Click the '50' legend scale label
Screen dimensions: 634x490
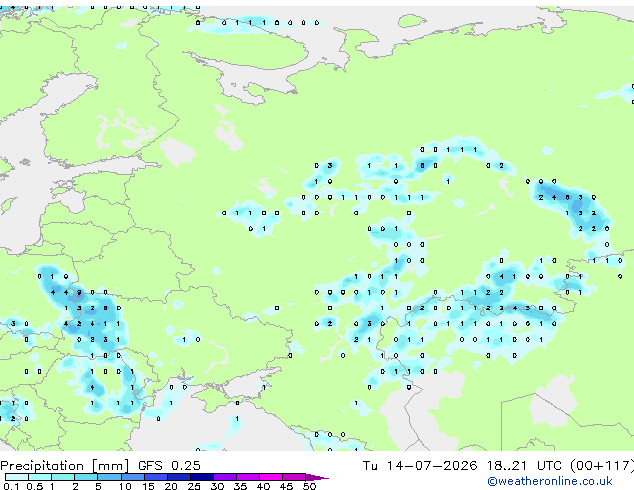310,486
